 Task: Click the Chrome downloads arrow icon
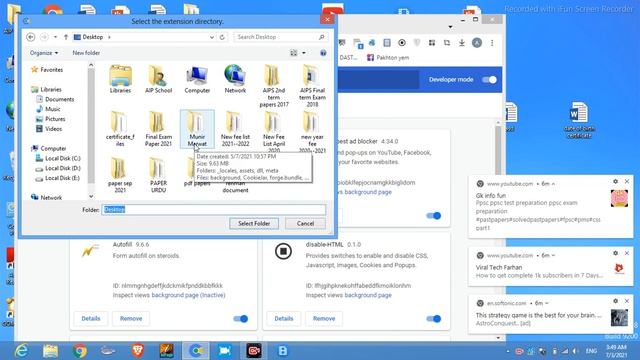pos(462,43)
